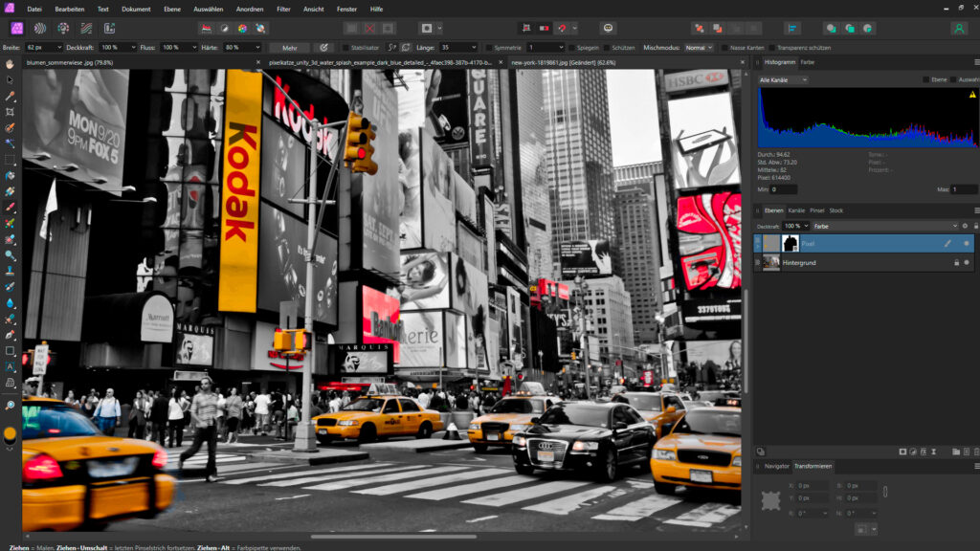Open the Alle Kanäle histogram dropdown
The image size is (980, 551).
[x=783, y=80]
